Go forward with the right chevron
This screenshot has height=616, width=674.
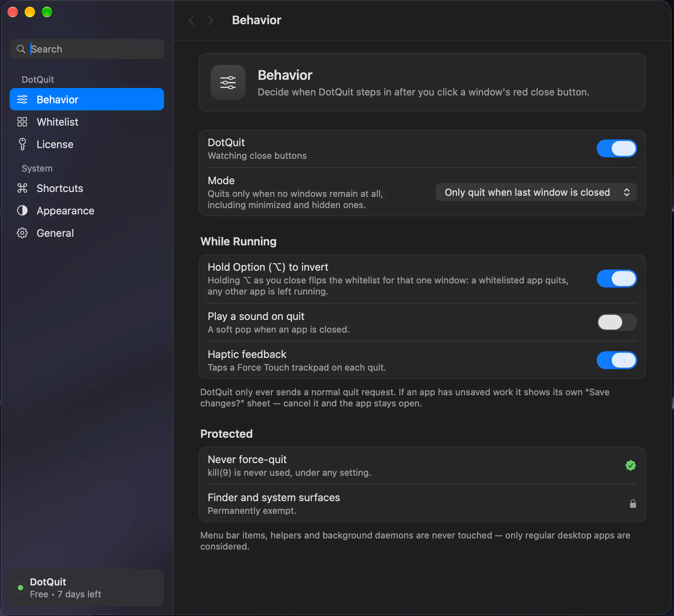(x=211, y=20)
